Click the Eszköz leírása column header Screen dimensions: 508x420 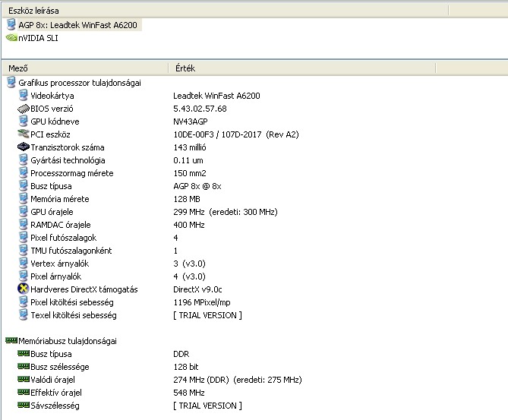(x=226, y=11)
